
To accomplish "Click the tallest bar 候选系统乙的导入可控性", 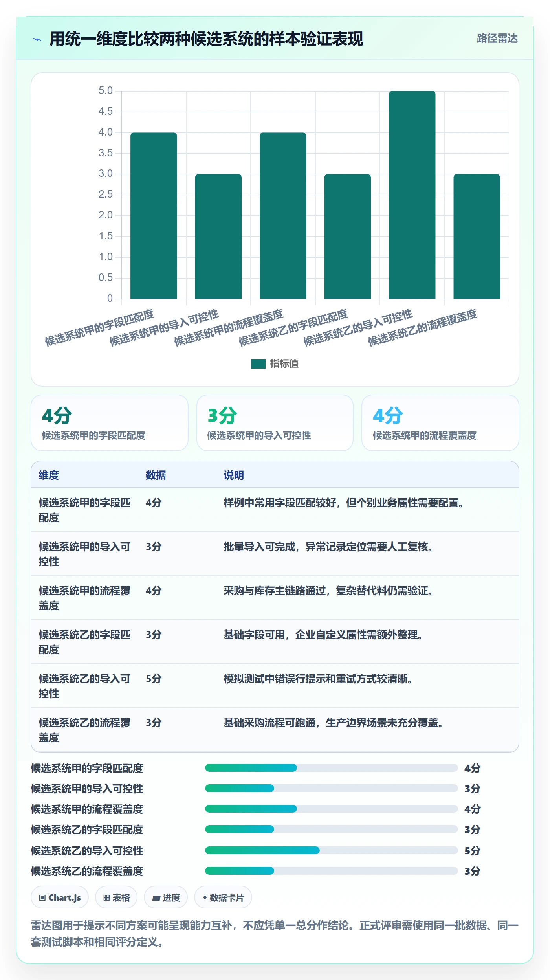I will pyautogui.click(x=412, y=195).
